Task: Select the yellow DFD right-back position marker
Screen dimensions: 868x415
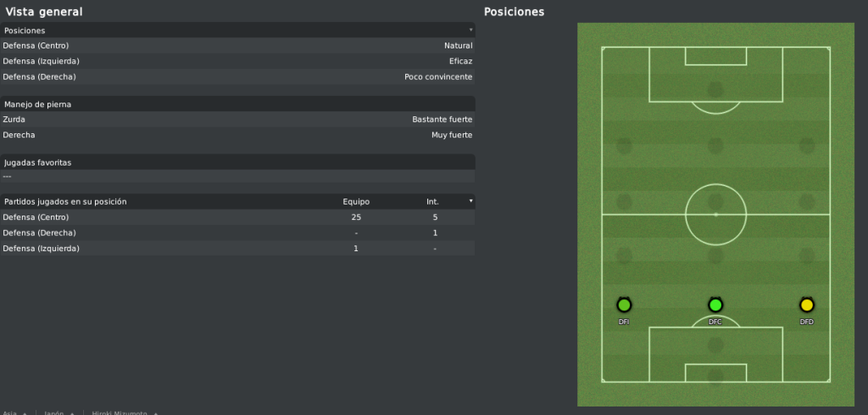Action: click(807, 305)
